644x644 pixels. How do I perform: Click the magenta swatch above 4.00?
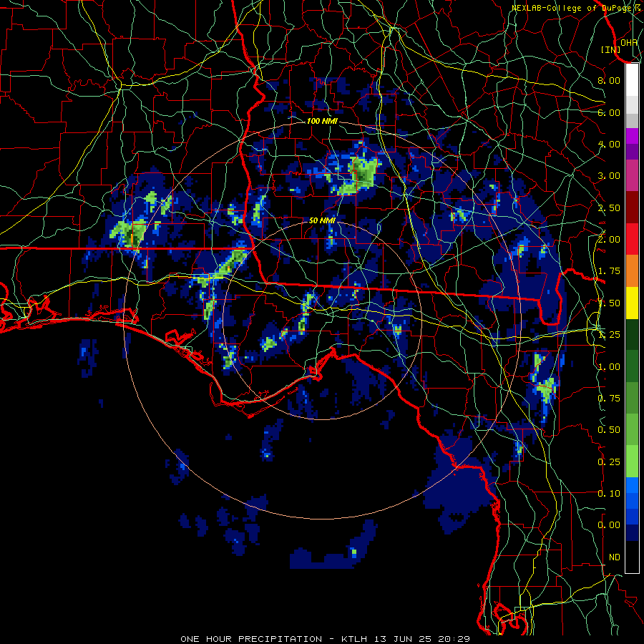point(632,136)
